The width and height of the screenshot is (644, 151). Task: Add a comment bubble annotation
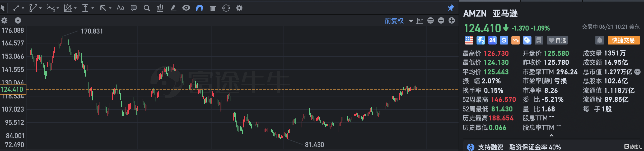134,8
